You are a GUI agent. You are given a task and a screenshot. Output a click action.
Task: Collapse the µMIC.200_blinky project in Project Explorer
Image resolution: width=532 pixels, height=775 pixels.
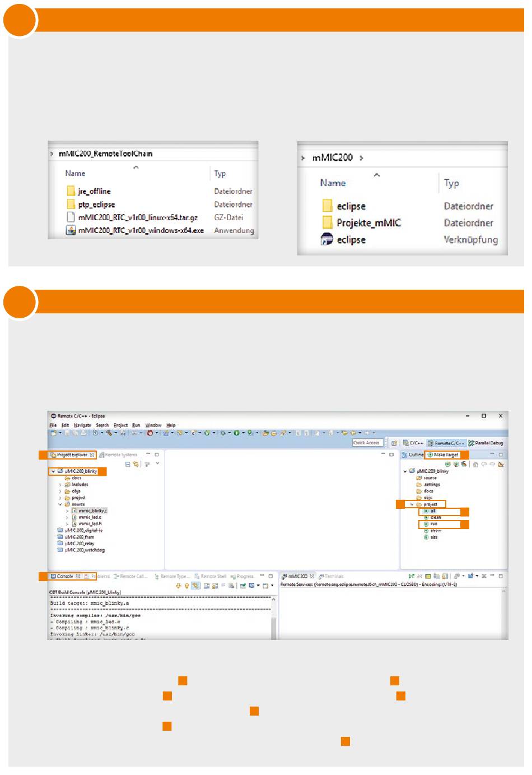point(54,472)
